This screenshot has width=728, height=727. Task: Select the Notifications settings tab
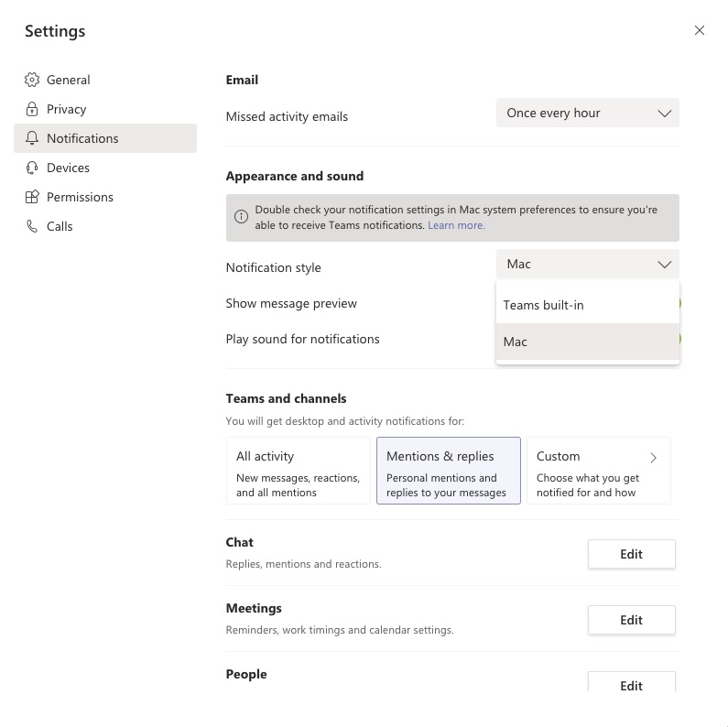coord(105,138)
